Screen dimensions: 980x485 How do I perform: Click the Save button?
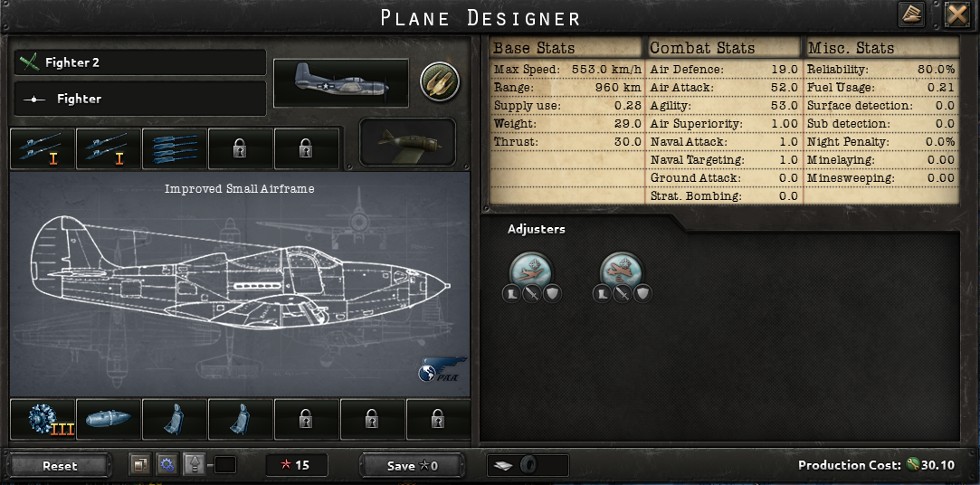[413, 466]
